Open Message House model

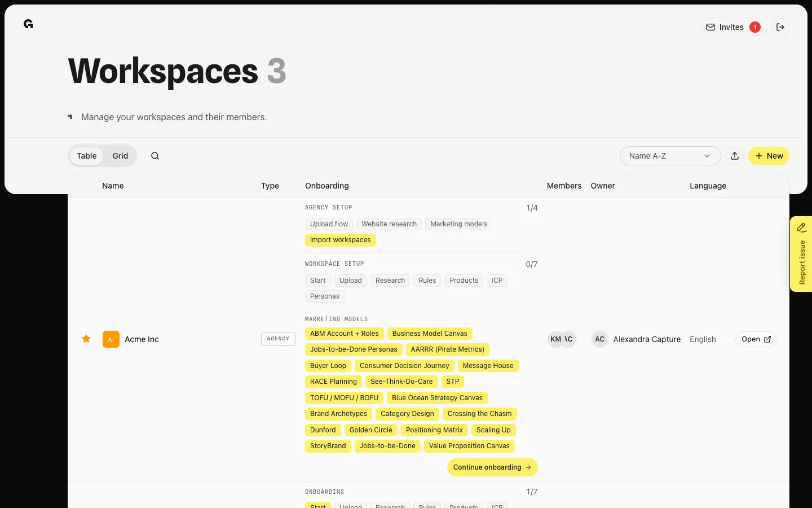(488, 366)
